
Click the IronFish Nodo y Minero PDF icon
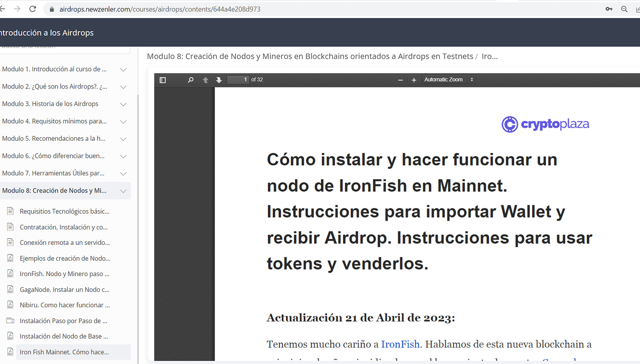point(11,274)
